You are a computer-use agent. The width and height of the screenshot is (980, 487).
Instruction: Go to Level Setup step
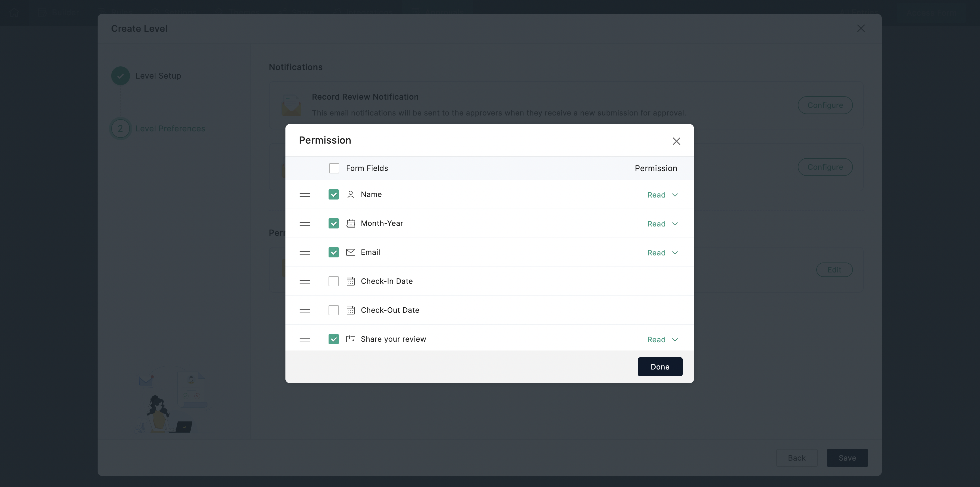(x=158, y=76)
